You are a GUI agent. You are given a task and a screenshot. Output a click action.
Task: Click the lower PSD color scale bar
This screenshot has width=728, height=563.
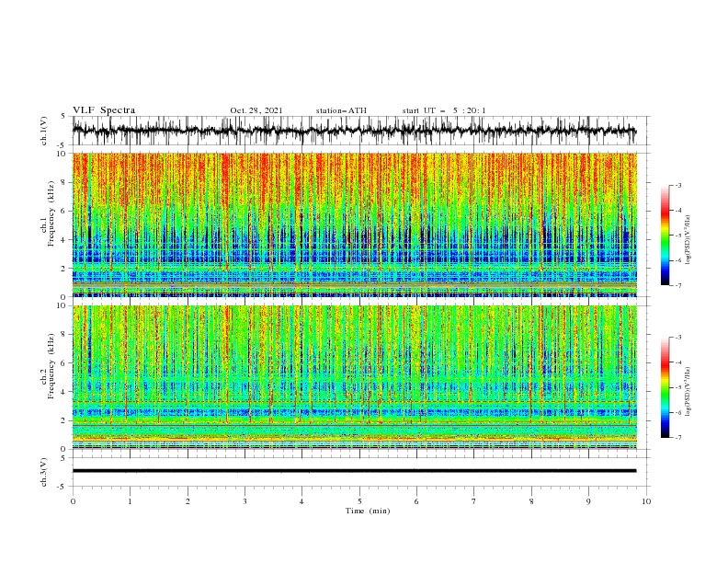click(665, 387)
